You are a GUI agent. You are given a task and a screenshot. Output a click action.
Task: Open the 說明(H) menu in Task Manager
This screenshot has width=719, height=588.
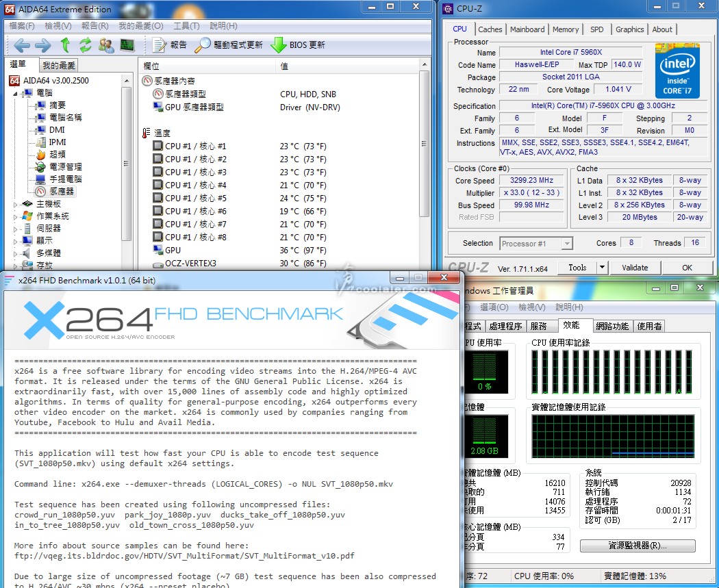pos(570,307)
